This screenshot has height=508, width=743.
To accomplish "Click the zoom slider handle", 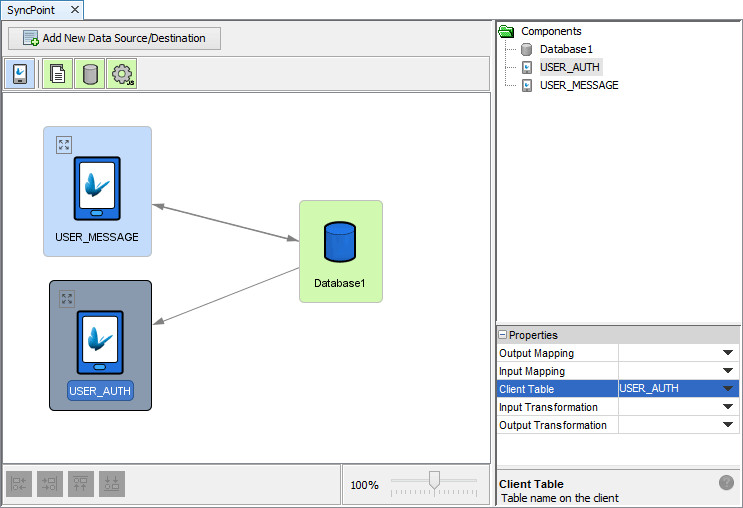I will tap(434, 481).
